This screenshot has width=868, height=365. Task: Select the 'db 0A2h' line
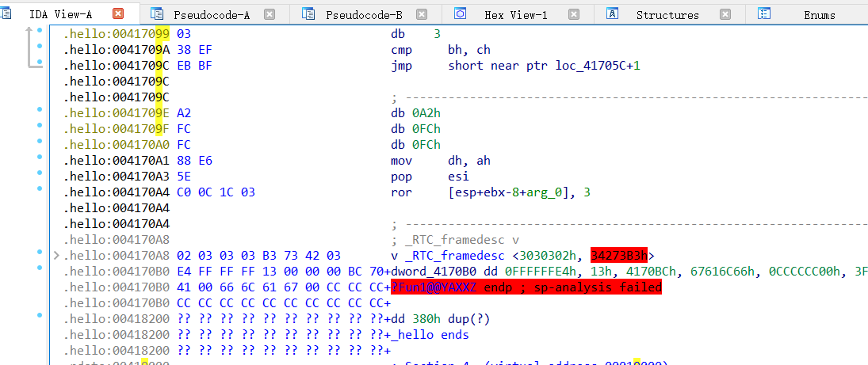point(415,113)
